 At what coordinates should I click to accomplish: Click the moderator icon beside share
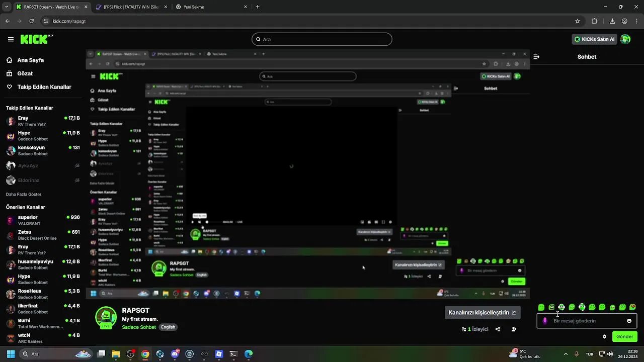[514, 329]
